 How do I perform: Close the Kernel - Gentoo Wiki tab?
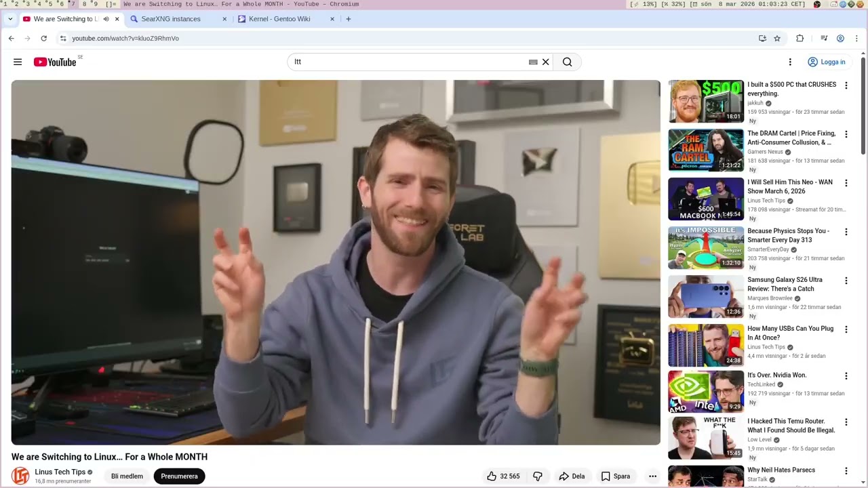click(332, 19)
